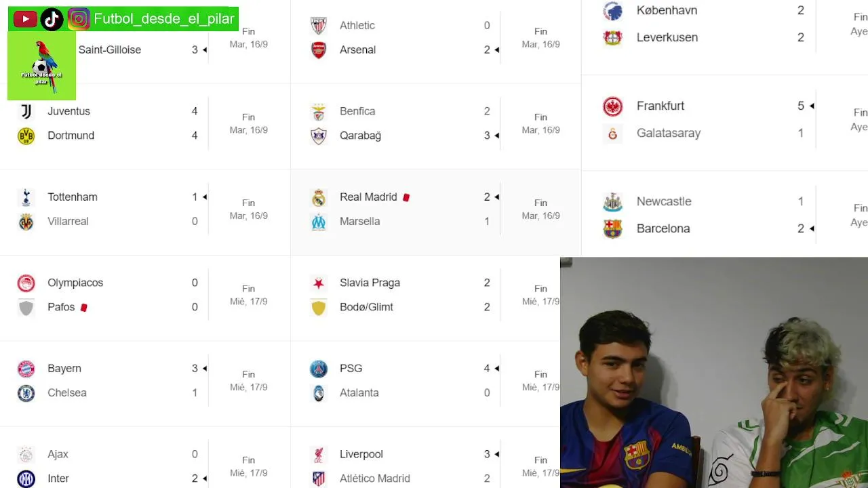868x488 pixels.
Task: Click the parrot channel logo thumbnail
Action: tap(41, 66)
